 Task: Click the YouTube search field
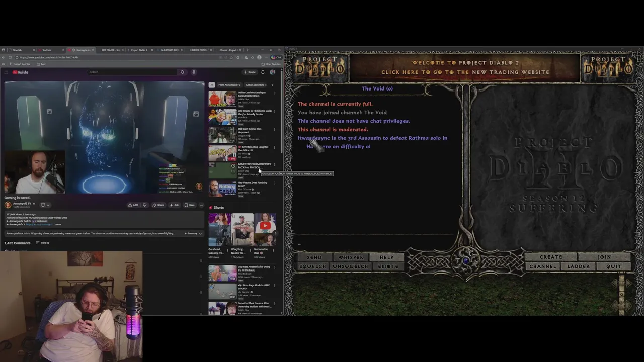tap(132, 72)
